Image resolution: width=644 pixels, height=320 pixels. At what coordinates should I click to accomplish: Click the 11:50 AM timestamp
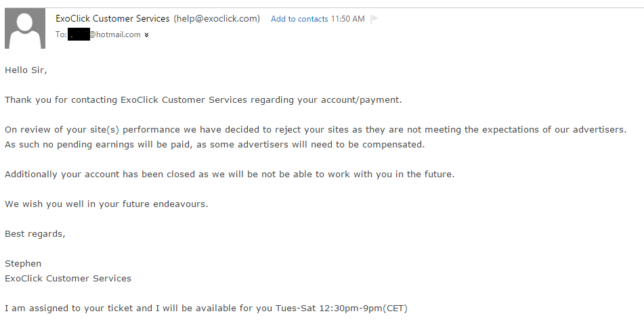click(348, 19)
